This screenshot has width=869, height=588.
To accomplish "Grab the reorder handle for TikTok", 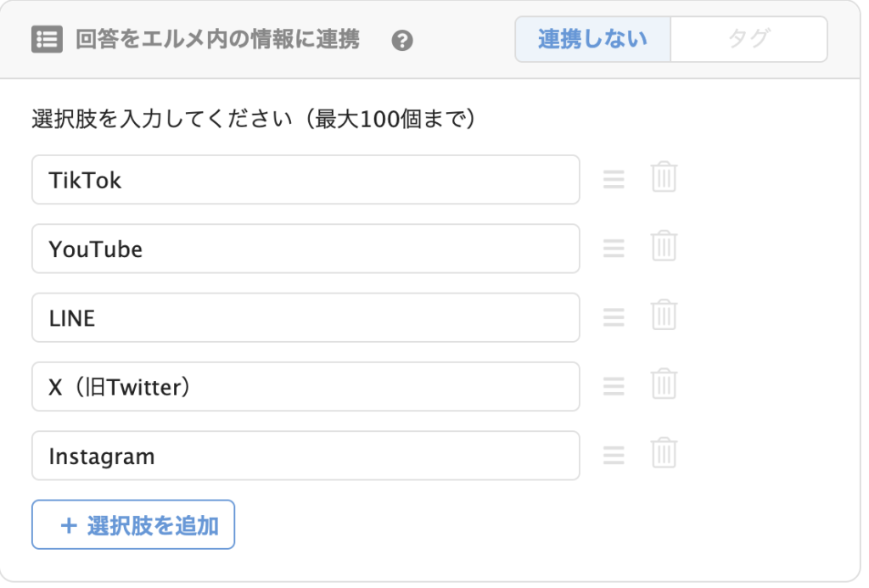I will pos(614,179).
